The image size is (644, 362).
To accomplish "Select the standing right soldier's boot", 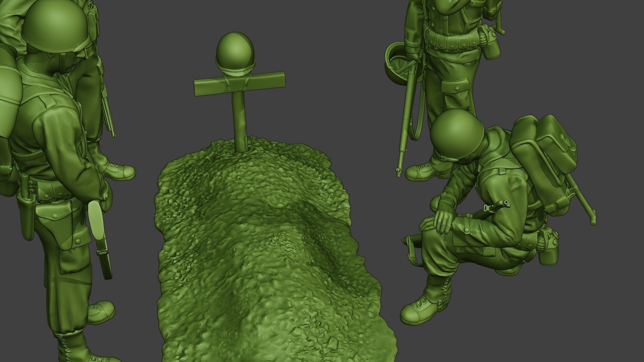I will tap(419, 172).
